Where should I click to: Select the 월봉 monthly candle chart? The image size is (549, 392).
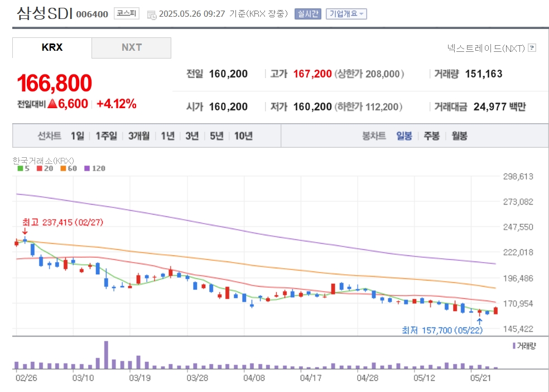click(459, 136)
